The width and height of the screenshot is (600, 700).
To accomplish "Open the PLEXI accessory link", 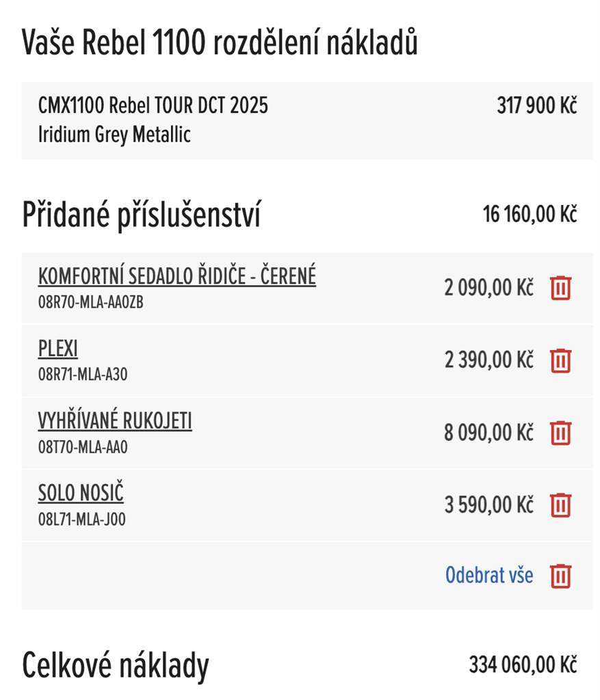I will coord(58,349).
